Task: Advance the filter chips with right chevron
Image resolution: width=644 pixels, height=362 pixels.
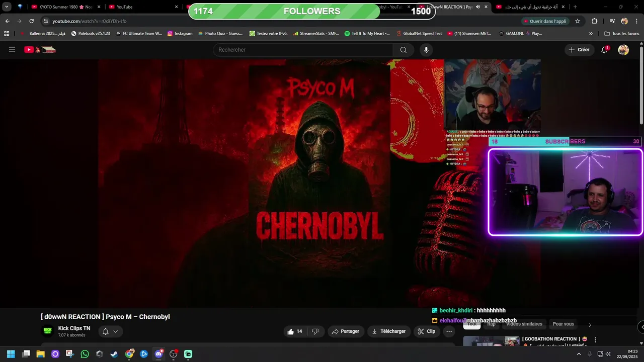Action: (590, 324)
